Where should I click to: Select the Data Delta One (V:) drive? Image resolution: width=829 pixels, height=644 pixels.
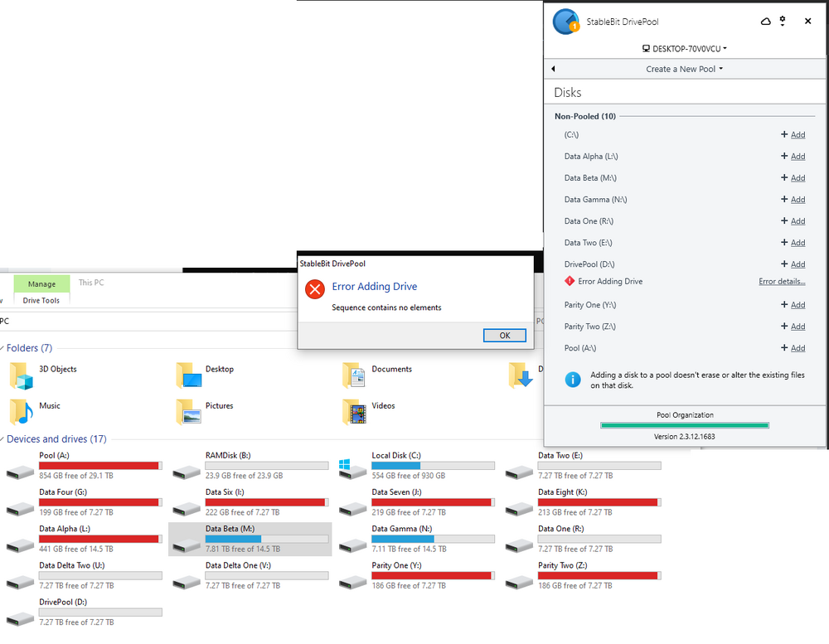tap(250, 575)
